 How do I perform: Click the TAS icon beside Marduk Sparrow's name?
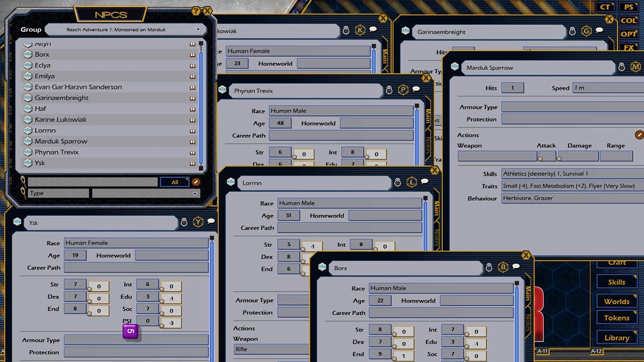455,67
